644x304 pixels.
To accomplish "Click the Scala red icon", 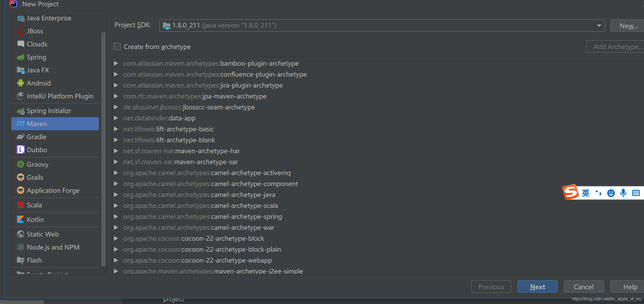I will coord(21,205).
